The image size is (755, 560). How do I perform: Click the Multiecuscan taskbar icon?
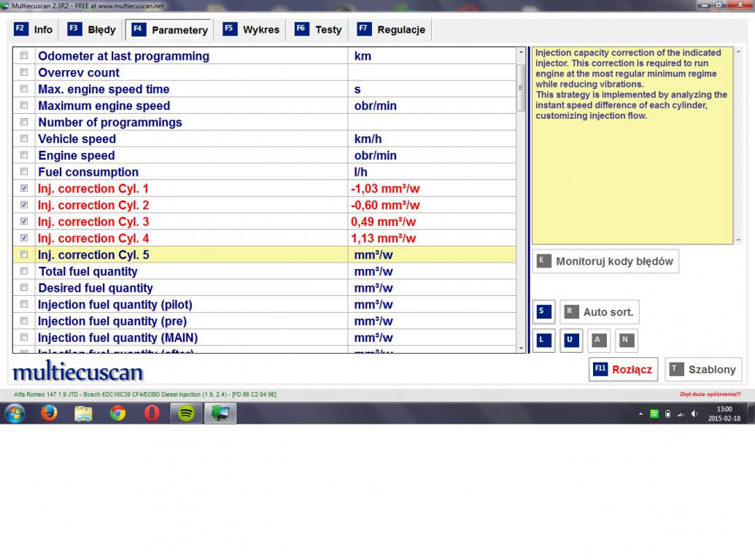point(220,413)
